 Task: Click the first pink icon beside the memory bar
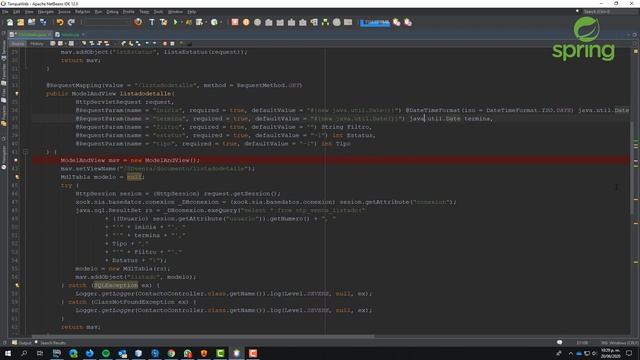[396, 22]
